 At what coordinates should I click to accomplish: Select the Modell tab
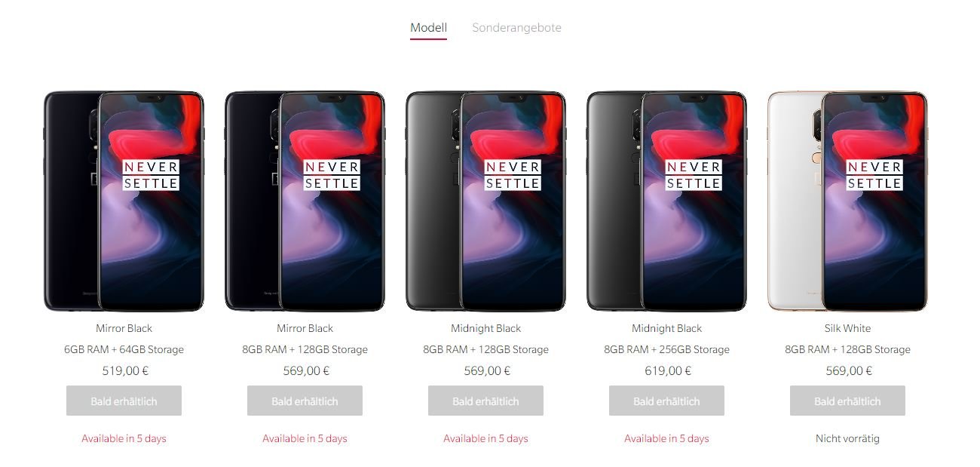click(x=428, y=28)
